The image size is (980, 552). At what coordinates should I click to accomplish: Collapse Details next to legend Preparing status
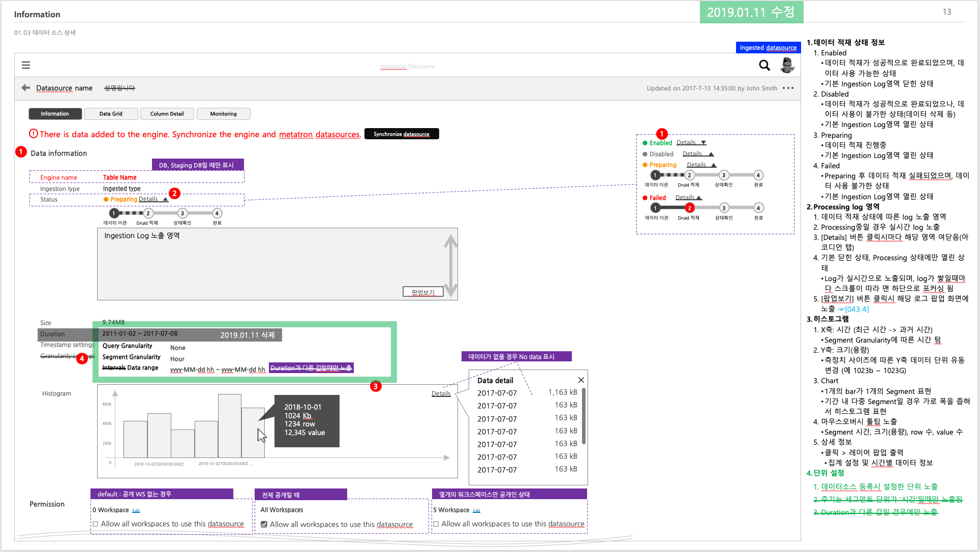point(701,165)
